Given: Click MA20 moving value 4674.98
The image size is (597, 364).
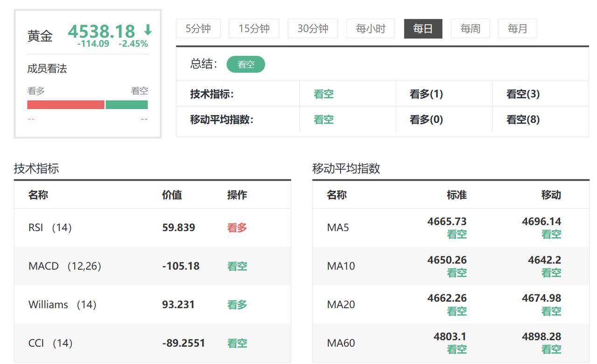Looking at the screenshot, I should pos(541,298).
